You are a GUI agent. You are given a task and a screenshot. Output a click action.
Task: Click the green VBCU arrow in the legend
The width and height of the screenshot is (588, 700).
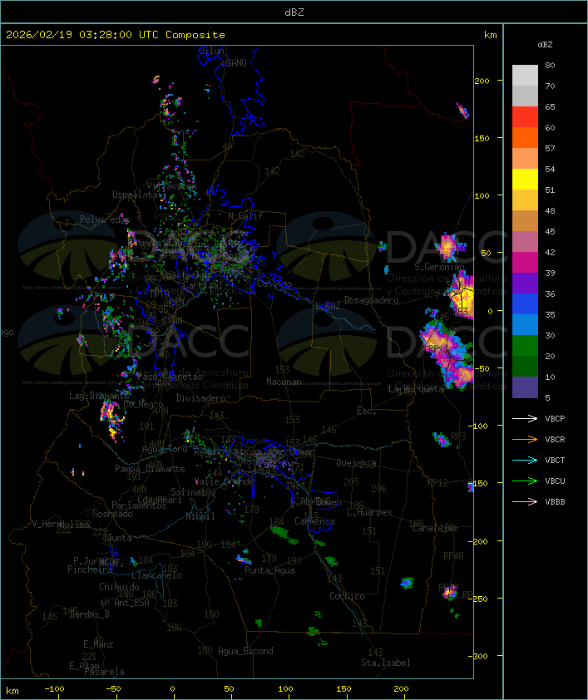click(x=525, y=481)
